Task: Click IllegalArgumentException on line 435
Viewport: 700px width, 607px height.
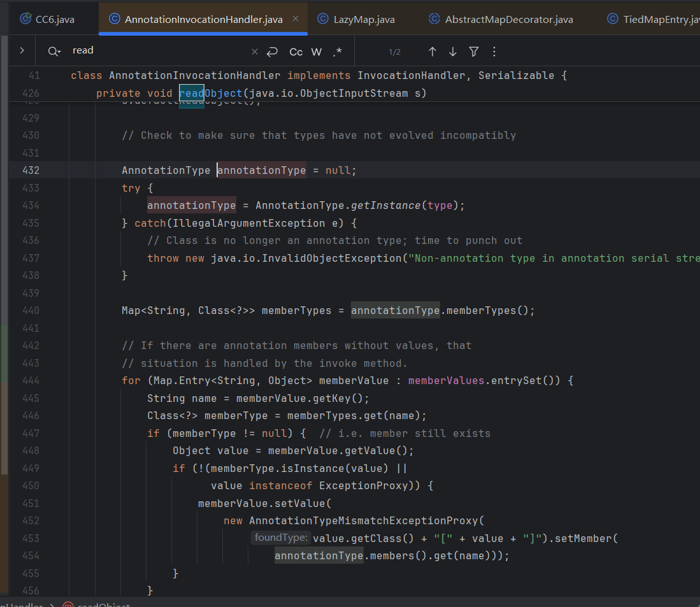Action: point(248,223)
